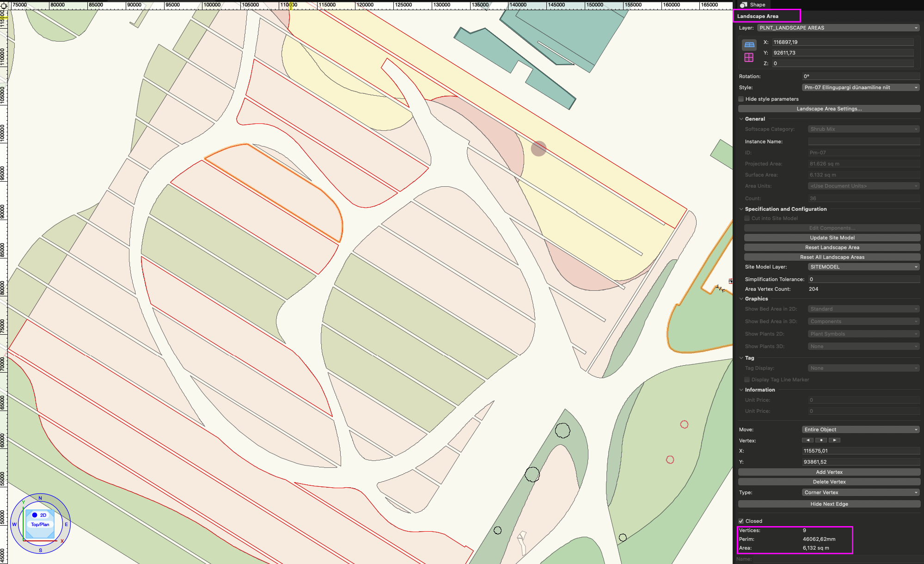Click the 2D toggle in the view compass
Image resolution: width=924 pixels, height=564 pixels.
(39, 515)
